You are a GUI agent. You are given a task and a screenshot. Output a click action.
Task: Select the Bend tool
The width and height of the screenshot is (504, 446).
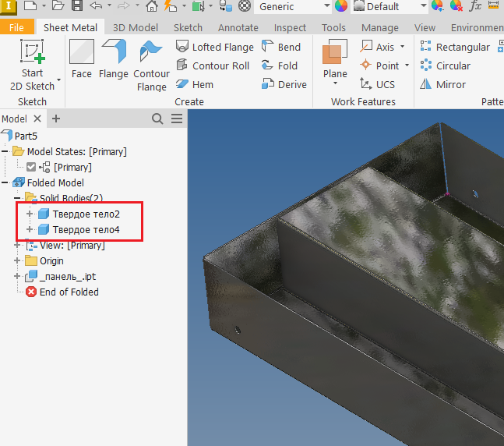click(x=281, y=47)
